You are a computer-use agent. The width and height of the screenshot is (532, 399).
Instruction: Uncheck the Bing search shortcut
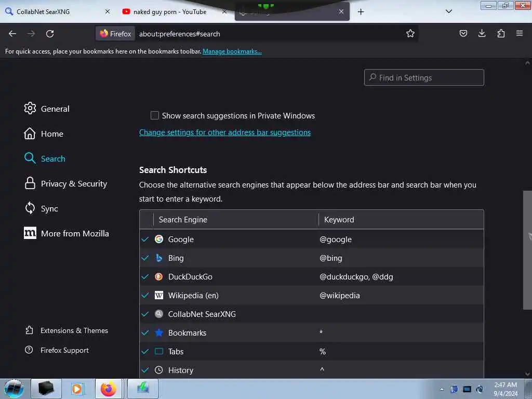145,258
